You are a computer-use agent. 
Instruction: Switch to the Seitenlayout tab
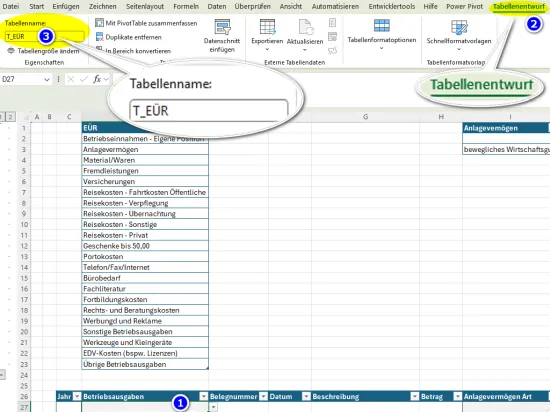coord(145,6)
